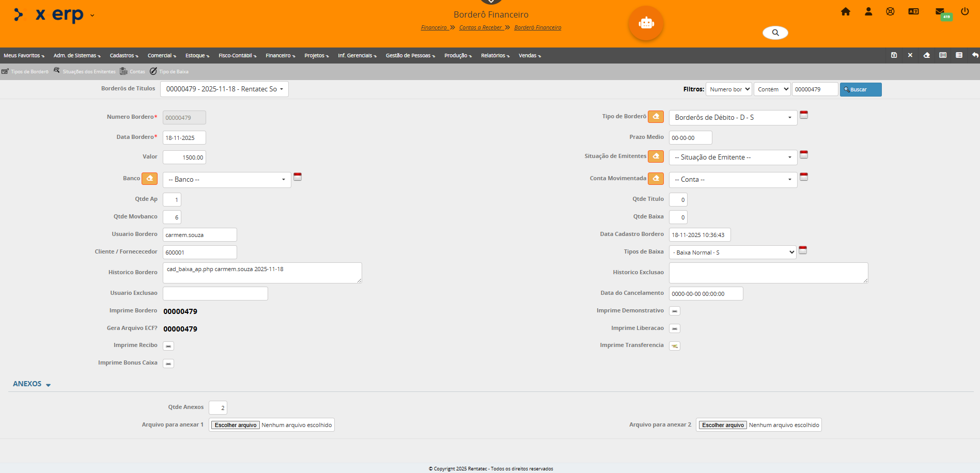This screenshot has height=473, width=980.
Task: Open the Financeiro menu
Action: pyautogui.click(x=280, y=56)
